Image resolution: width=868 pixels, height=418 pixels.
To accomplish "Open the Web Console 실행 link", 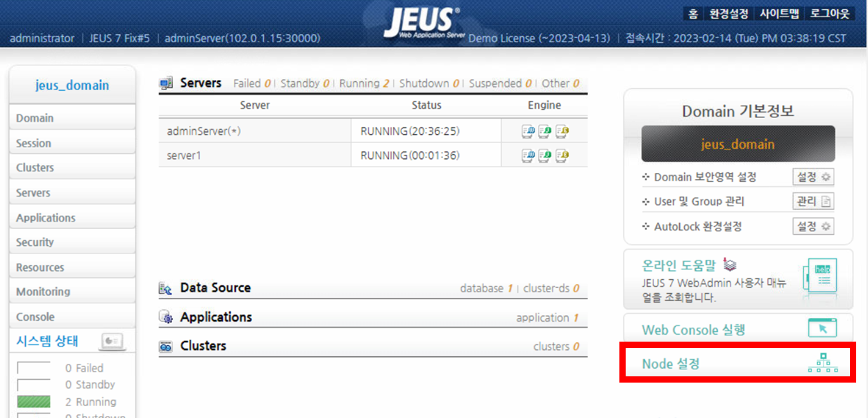I will [x=694, y=330].
